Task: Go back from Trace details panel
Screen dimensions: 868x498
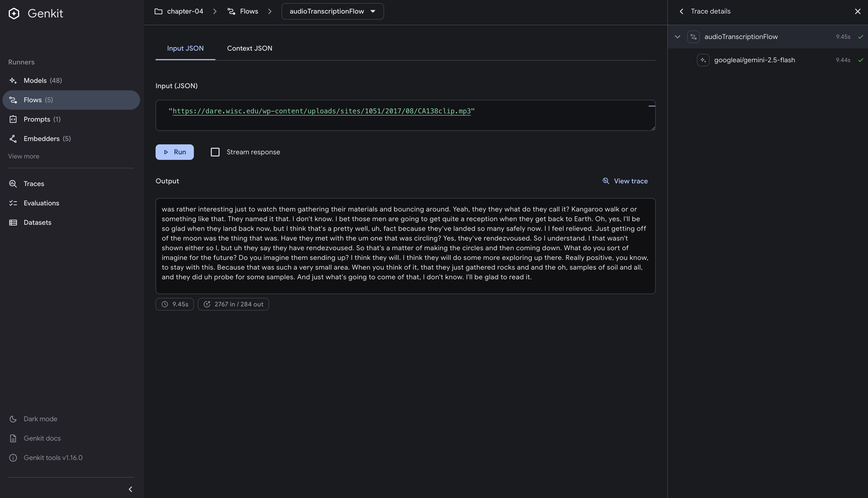Action: click(x=681, y=11)
